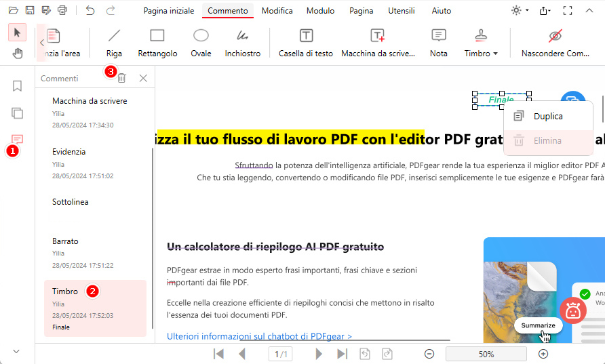605x364 pixels.
Task: Redo the last undone action
Action: (111, 10)
